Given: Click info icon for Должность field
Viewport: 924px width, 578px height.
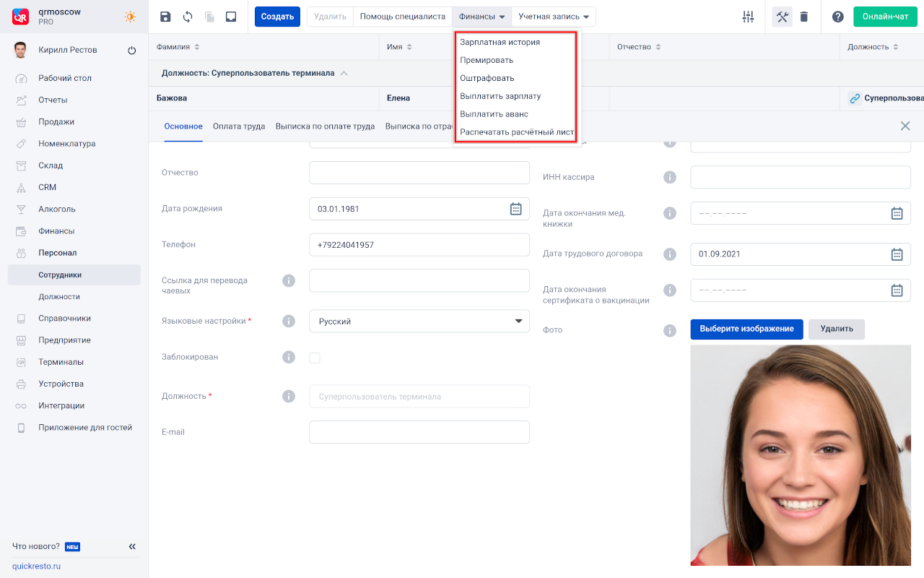Looking at the screenshot, I should pyautogui.click(x=289, y=396).
